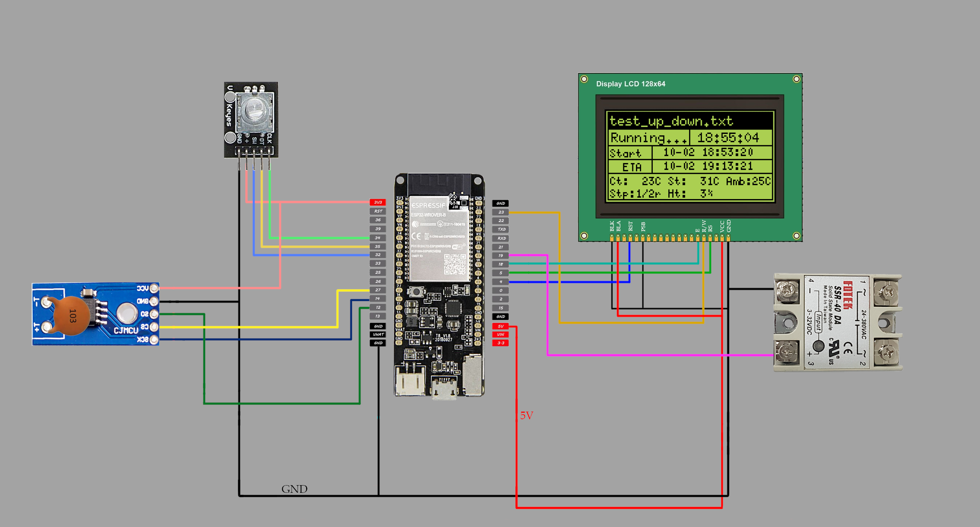This screenshot has width=980, height=527.
Task: Click the red 5V text label
Action: 526,416
